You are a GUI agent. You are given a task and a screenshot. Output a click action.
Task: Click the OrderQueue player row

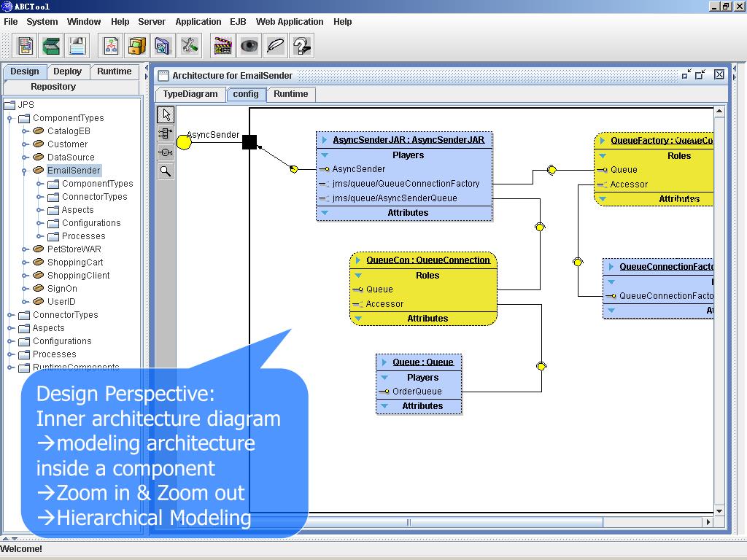pos(419,392)
